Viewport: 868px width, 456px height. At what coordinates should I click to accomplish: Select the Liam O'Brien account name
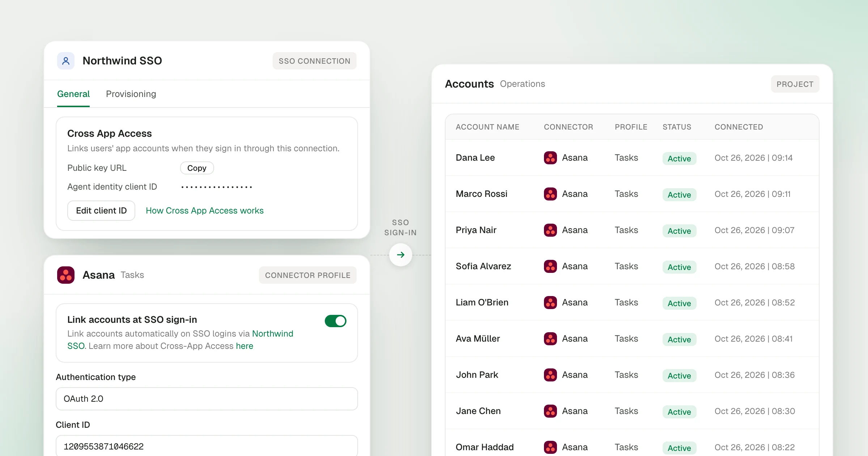482,303
